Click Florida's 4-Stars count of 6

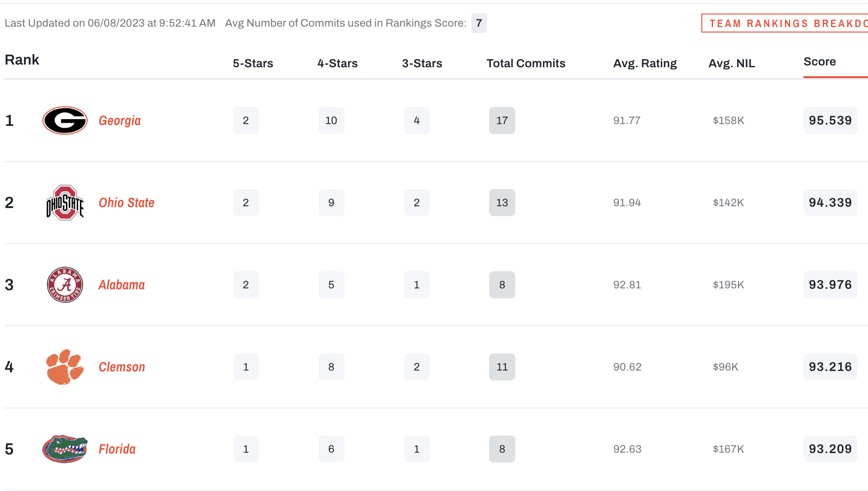331,449
